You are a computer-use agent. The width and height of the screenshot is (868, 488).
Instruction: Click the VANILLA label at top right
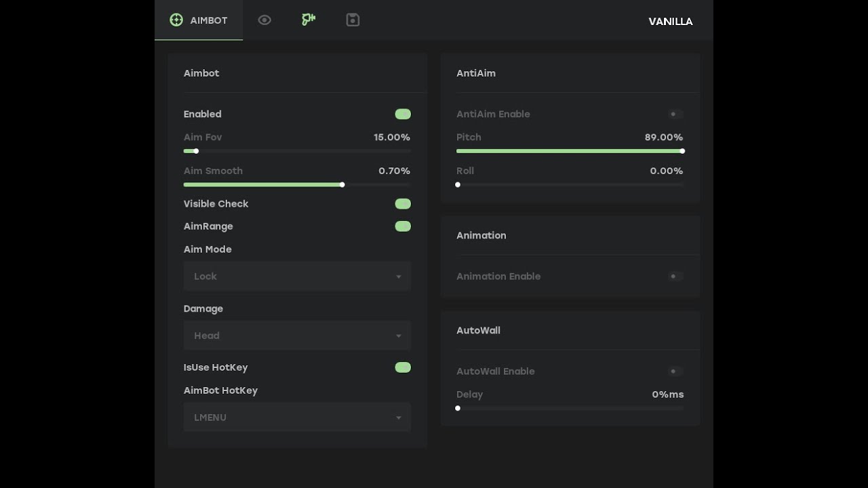coord(670,22)
